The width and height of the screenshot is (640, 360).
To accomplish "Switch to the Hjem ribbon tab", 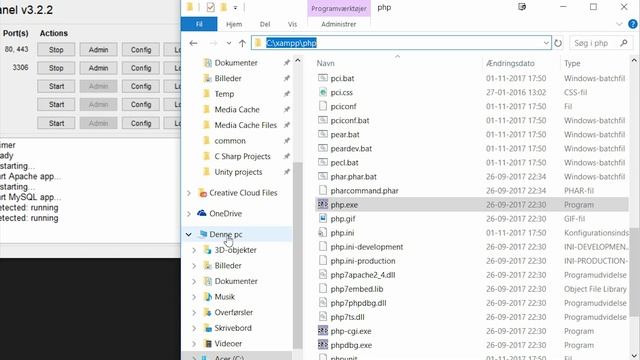I will [x=234, y=24].
